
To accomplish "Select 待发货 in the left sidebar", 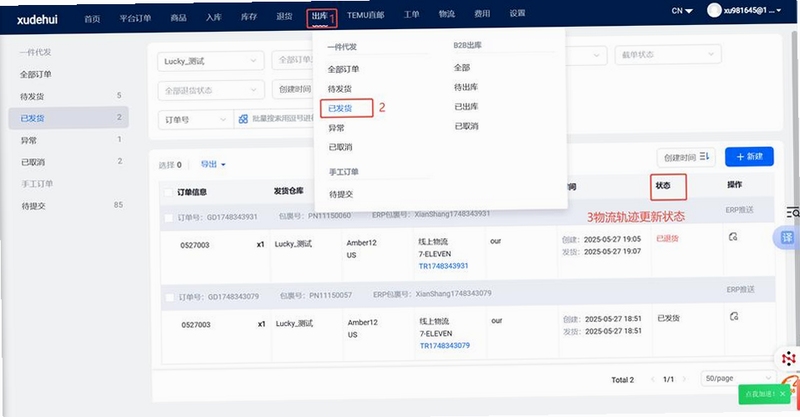I will [32, 96].
